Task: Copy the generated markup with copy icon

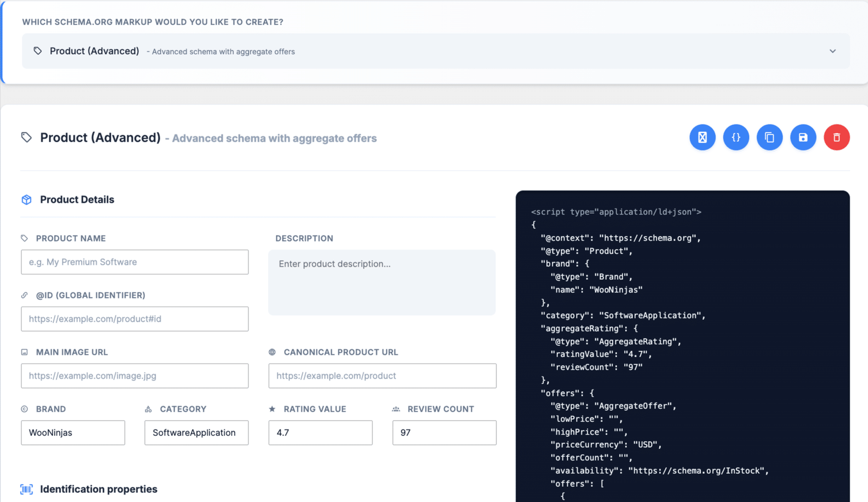Action: 770,137
